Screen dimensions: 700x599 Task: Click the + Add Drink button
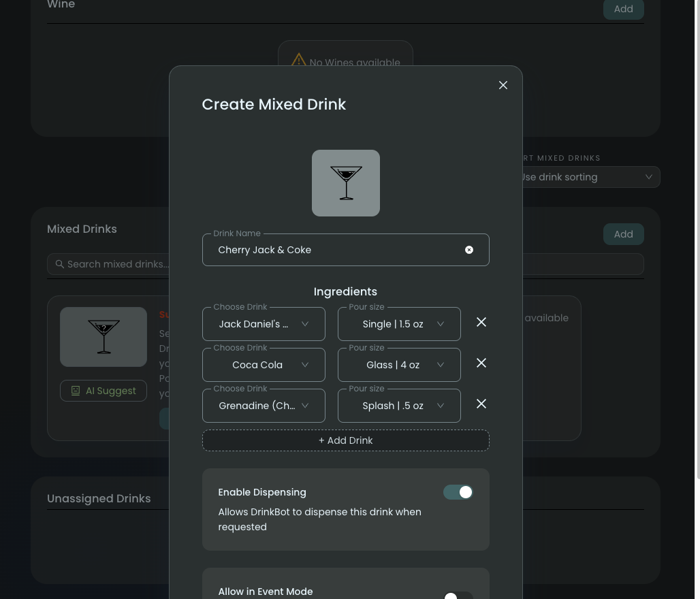(346, 440)
